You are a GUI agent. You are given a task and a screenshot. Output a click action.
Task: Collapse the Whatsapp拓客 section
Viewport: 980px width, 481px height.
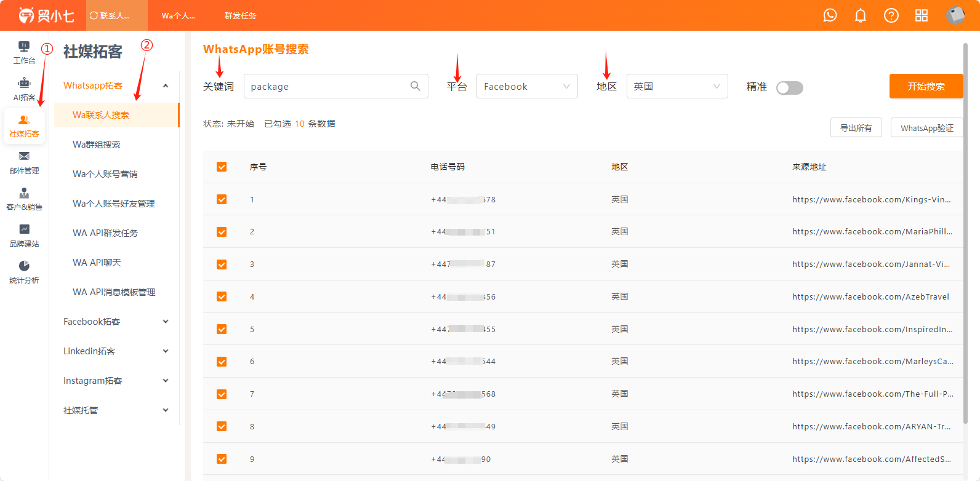[x=116, y=85]
